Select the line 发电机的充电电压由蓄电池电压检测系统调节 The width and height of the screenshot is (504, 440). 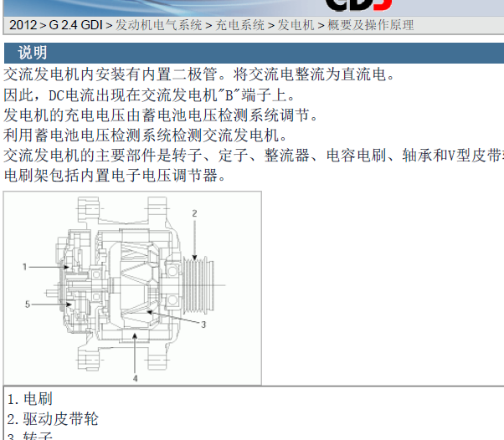161,115
